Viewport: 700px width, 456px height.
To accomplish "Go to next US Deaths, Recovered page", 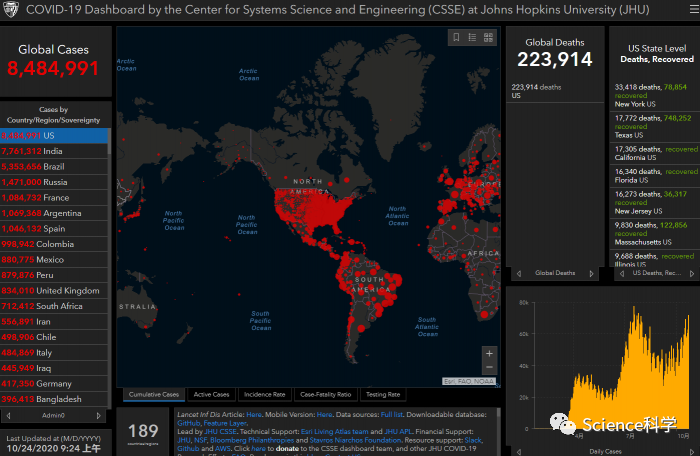I will [x=692, y=273].
